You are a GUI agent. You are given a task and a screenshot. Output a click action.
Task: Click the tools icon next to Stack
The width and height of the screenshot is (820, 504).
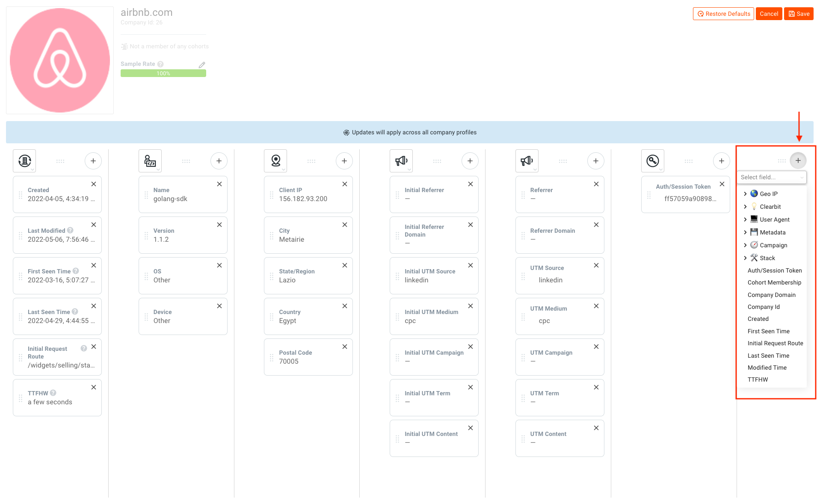(x=754, y=258)
